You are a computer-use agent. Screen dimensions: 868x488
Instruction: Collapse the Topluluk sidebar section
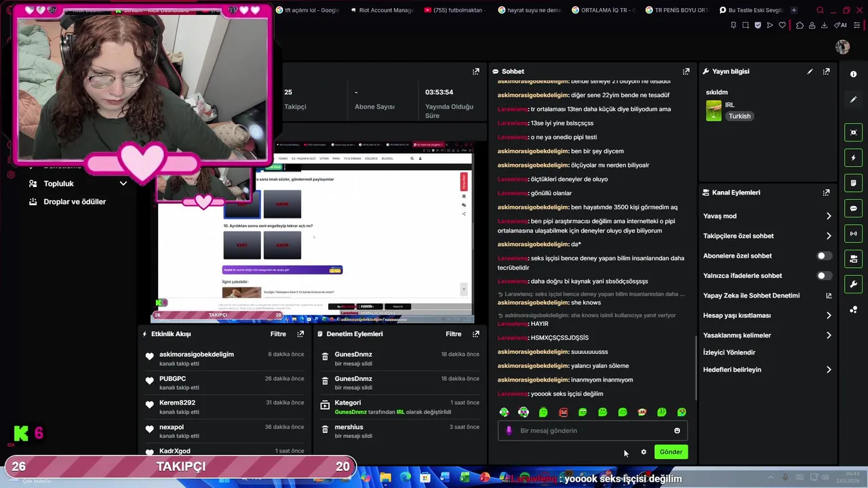(123, 184)
